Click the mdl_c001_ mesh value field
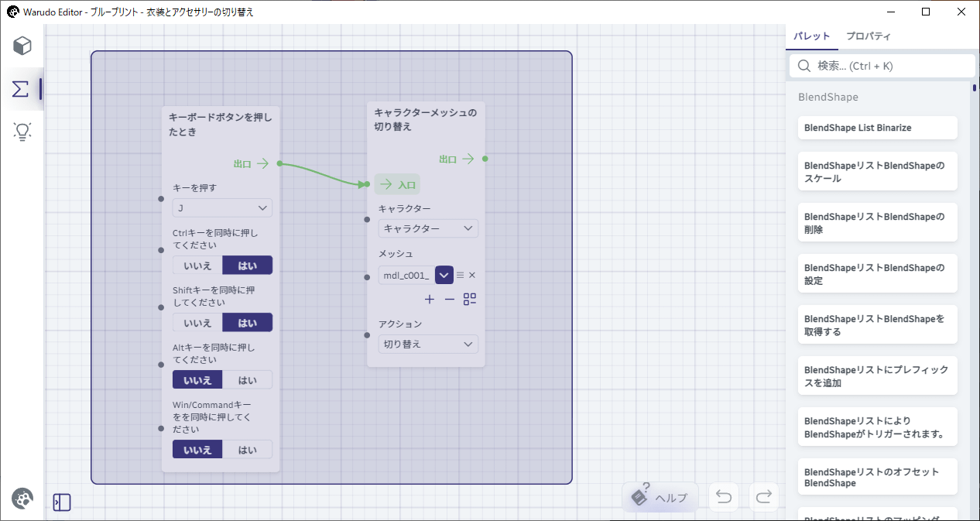 pos(407,275)
